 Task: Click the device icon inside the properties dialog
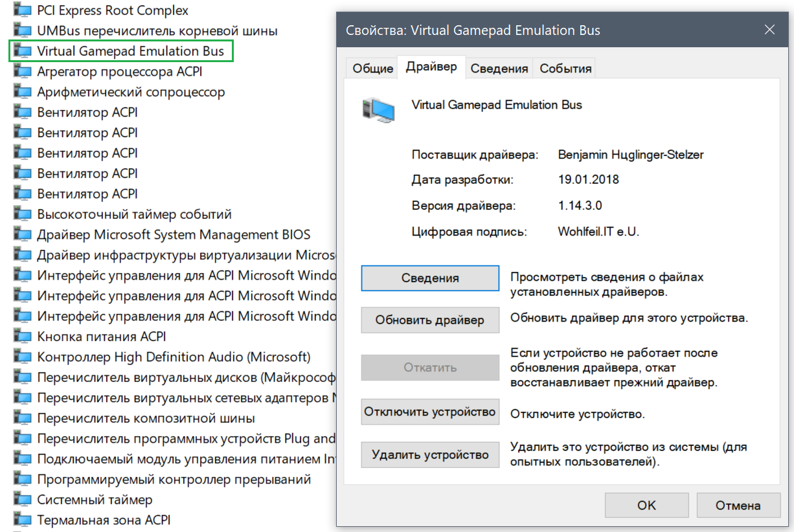(378, 111)
